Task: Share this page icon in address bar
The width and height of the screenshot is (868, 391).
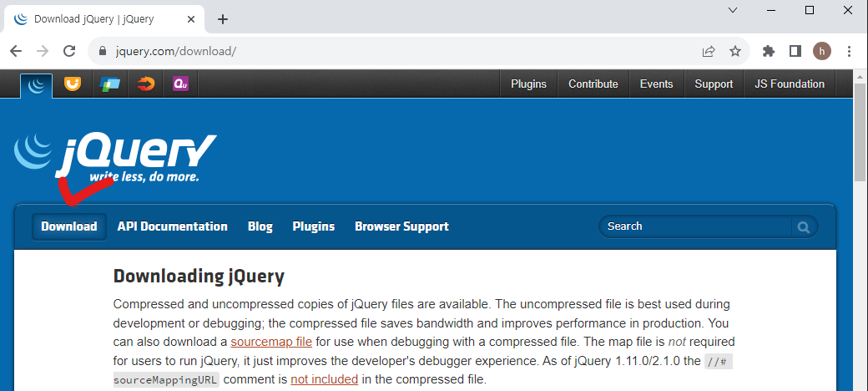Action: [708, 52]
